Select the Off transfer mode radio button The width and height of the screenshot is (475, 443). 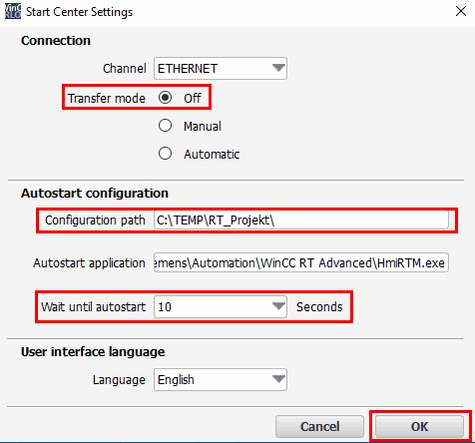[x=165, y=98]
